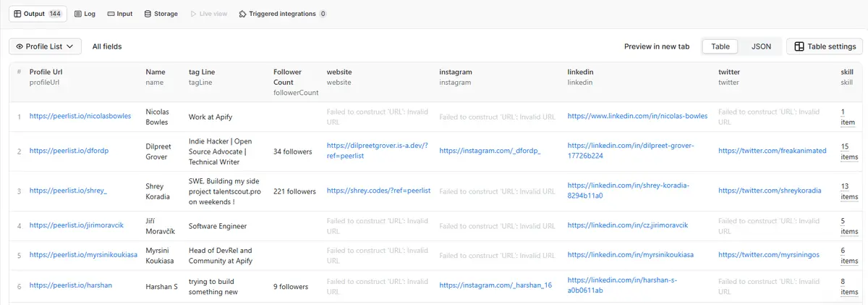This screenshot has width=868, height=305.
Task: Open the twitter.com/shreykoradia link
Action: [770, 191]
